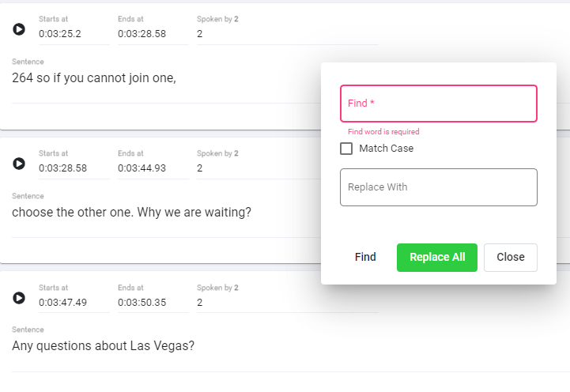Edit the Starts at field 0:03:25.2
The width and height of the screenshot is (570, 392).
(x=74, y=34)
